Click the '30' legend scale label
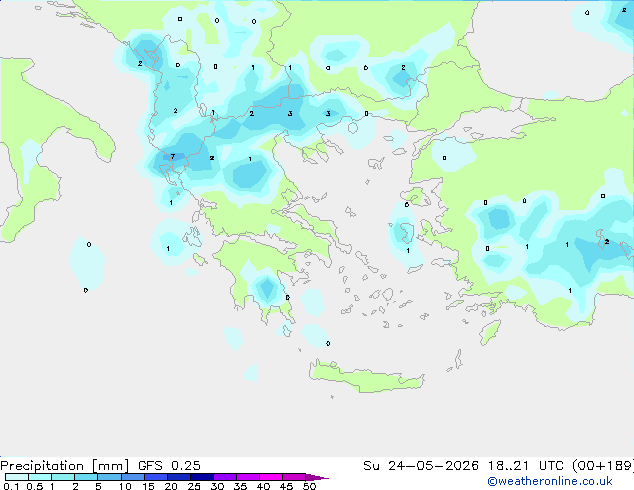 tap(217, 486)
